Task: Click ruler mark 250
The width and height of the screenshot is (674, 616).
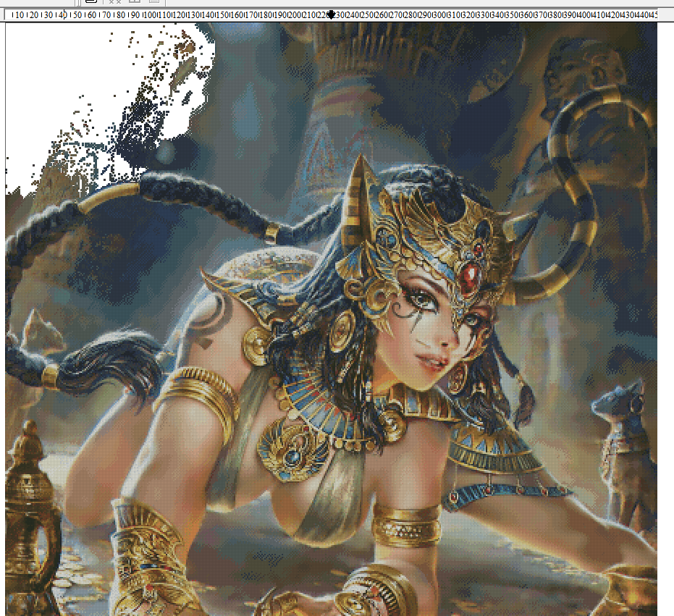Action: (x=367, y=15)
